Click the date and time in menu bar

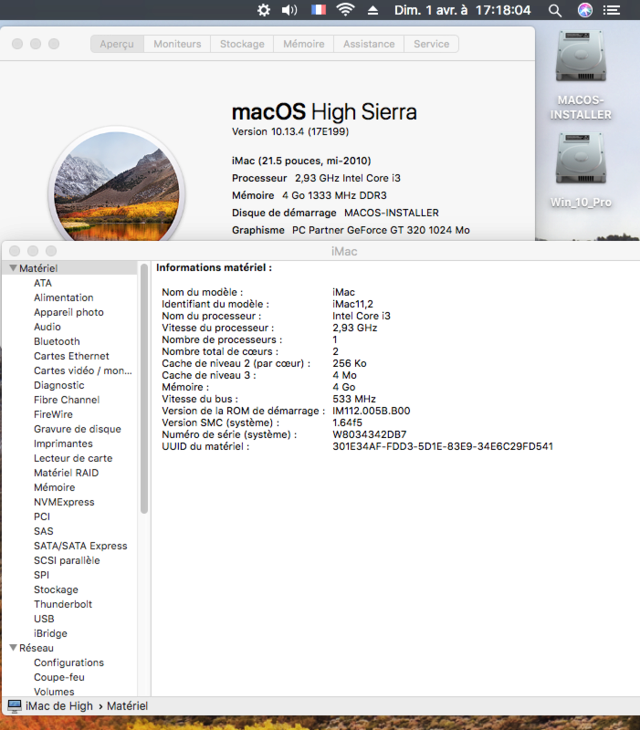[462, 10]
